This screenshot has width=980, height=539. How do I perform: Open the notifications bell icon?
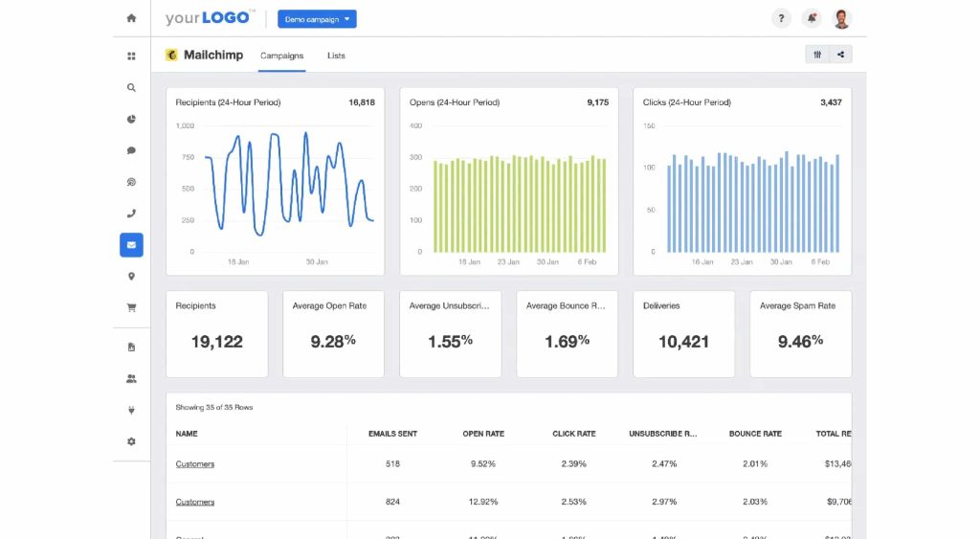812,19
